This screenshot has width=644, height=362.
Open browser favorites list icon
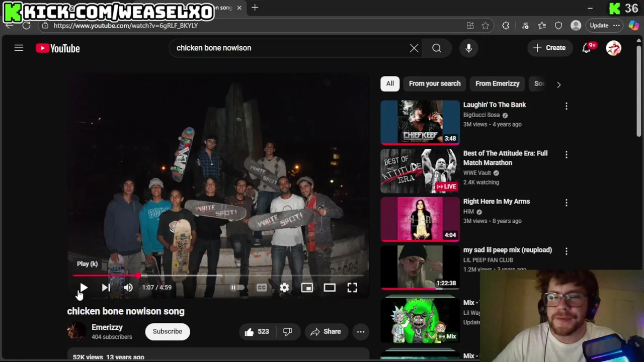pos(542,25)
